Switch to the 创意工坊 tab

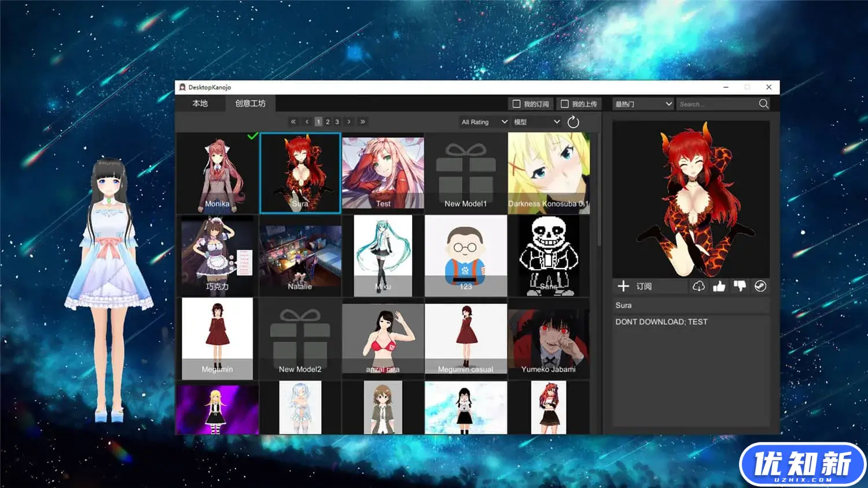click(x=250, y=104)
